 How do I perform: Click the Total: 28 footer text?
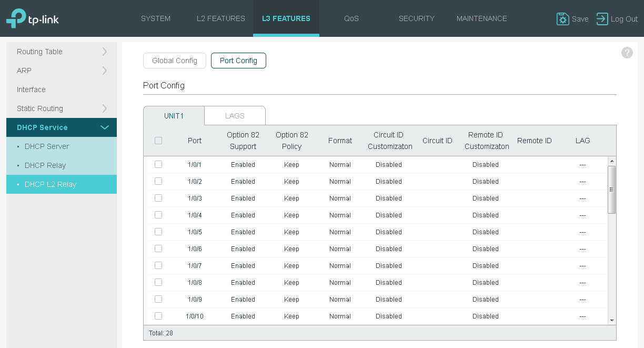coord(161,333)
